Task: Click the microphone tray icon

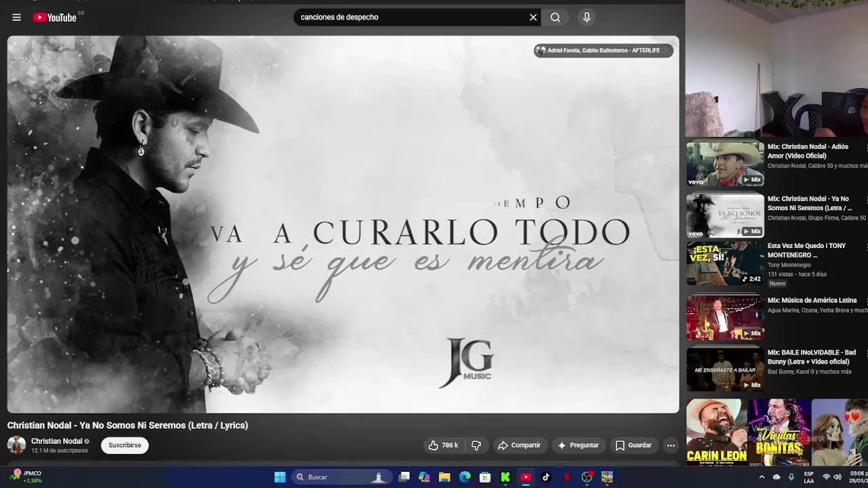Action: (791, 477)
